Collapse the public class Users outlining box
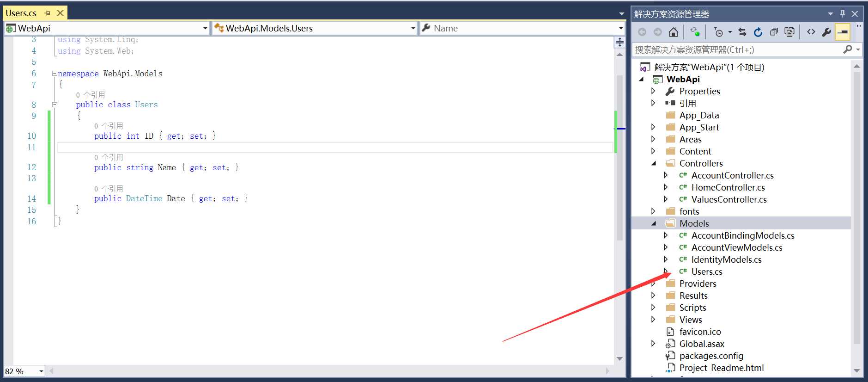 pos(55,105)
